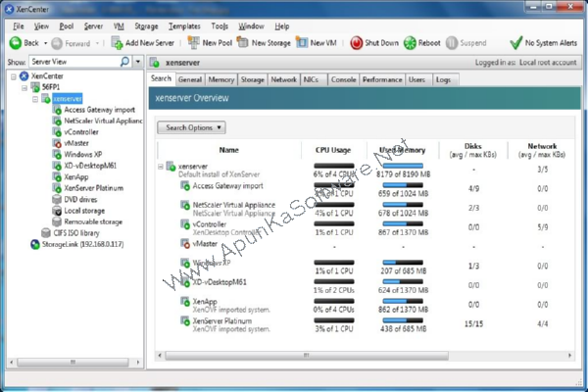The image size is (588, 392).
Task: Collapse the XenCenter tree node
Action: point(13,76)
